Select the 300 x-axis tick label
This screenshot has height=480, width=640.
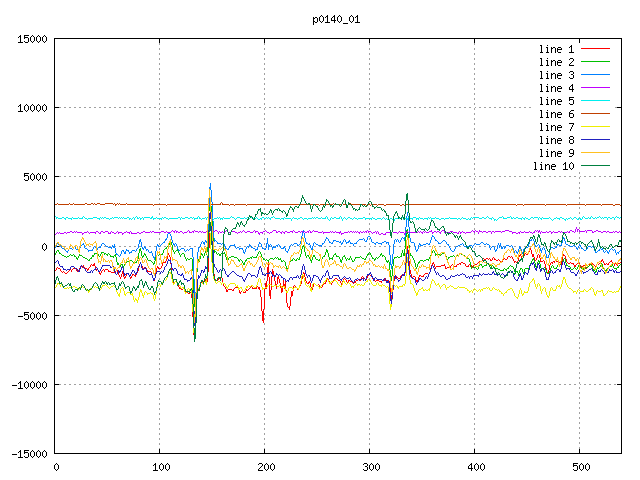click(x=369, y=467)
